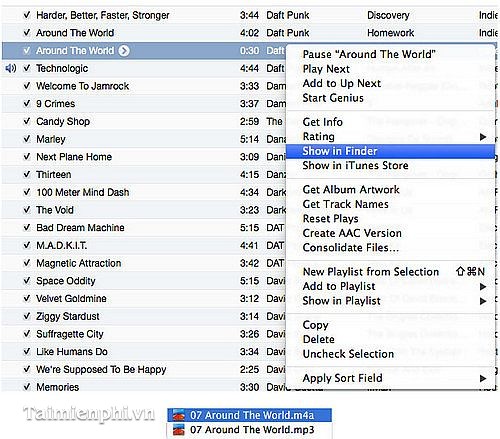
Task: Expand the Add to Playlist submenu arrow
Action: [x=483, y=286]
